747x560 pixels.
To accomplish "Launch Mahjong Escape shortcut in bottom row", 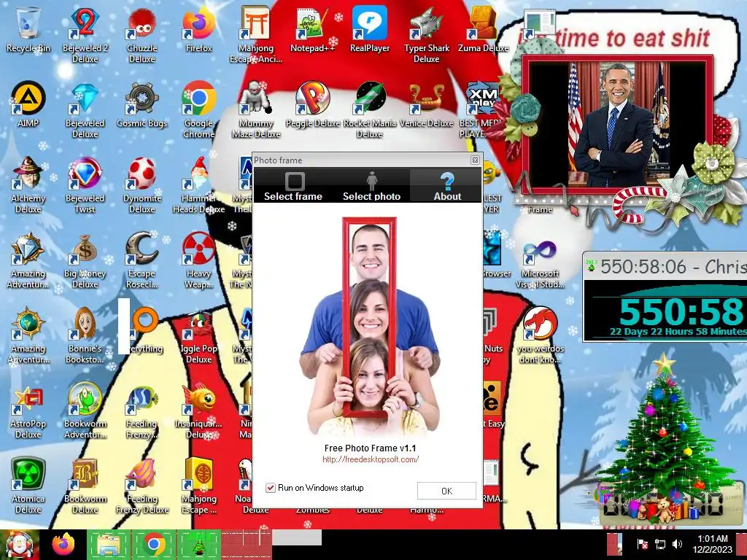I will (198, 486).
